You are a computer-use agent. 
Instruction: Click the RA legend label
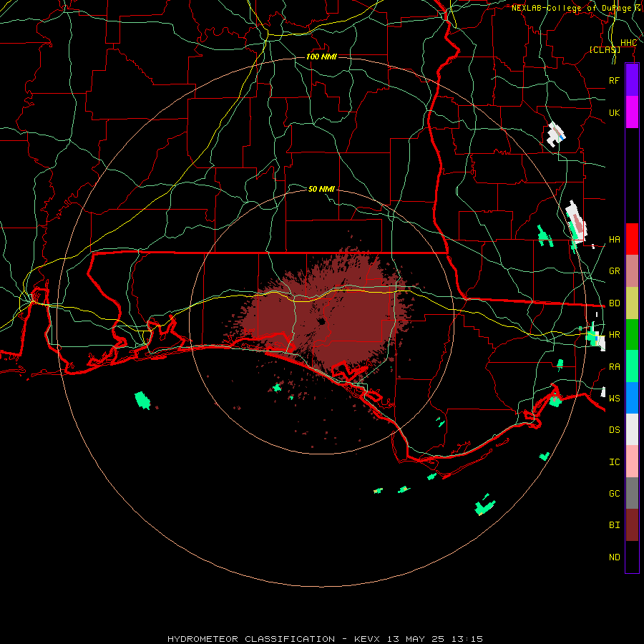tap(614, 367)
